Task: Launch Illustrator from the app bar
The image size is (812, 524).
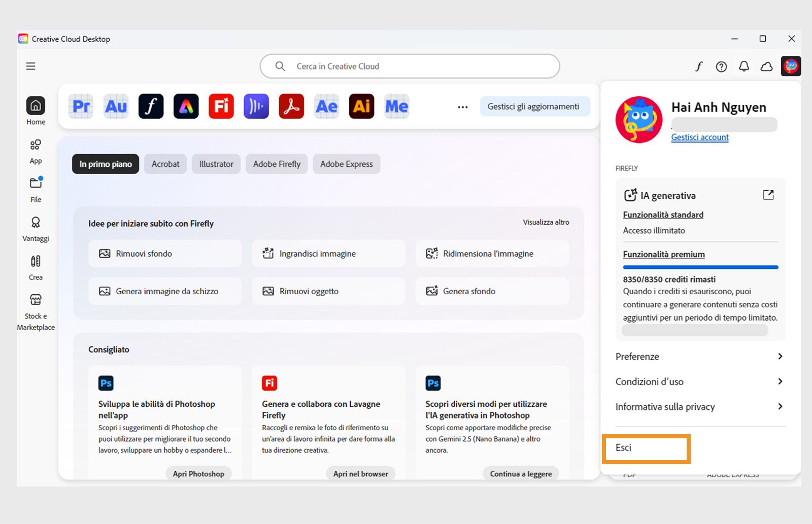Action: pos(361,107)
